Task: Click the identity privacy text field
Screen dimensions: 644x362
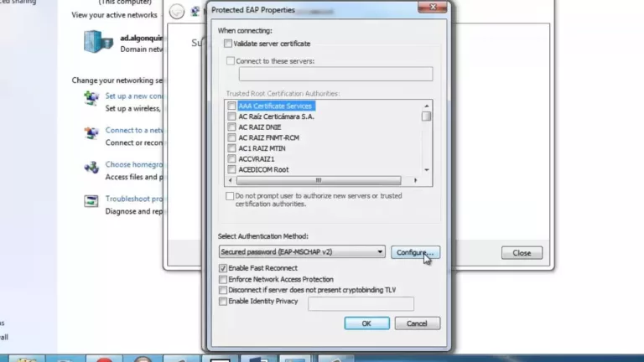Action: click(361, 303)
